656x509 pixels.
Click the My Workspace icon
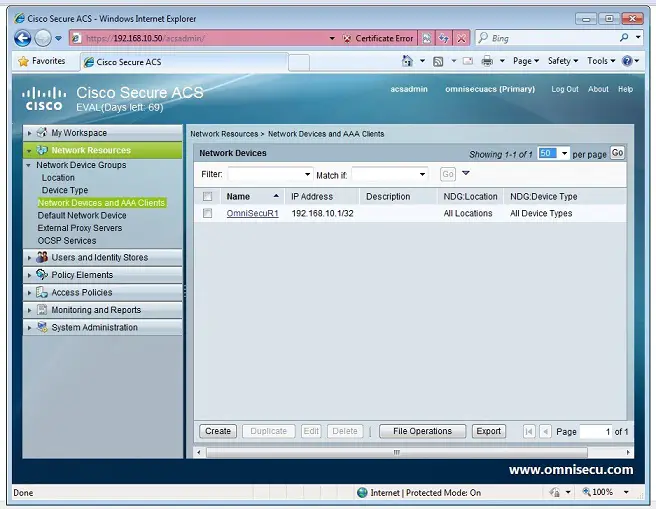coord(42,133)
